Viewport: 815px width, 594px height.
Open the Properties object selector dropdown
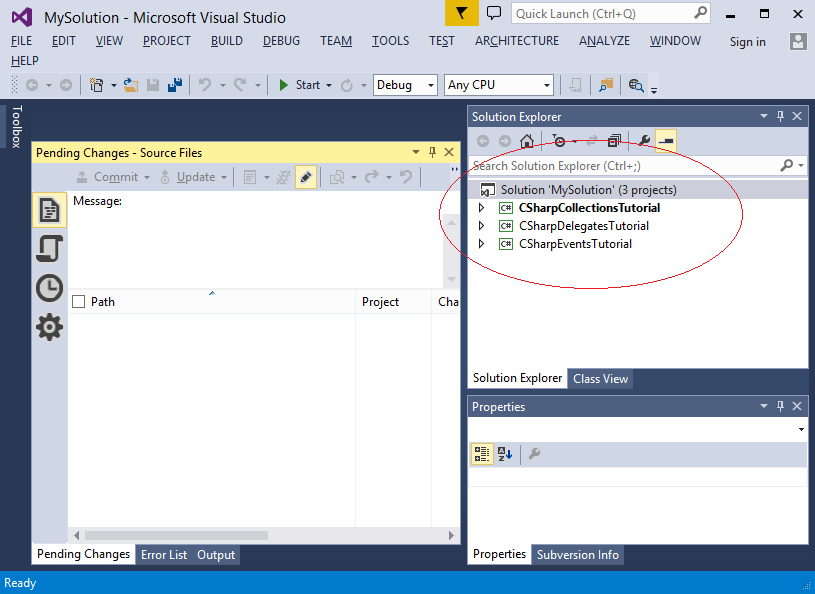tap(801, 429)
